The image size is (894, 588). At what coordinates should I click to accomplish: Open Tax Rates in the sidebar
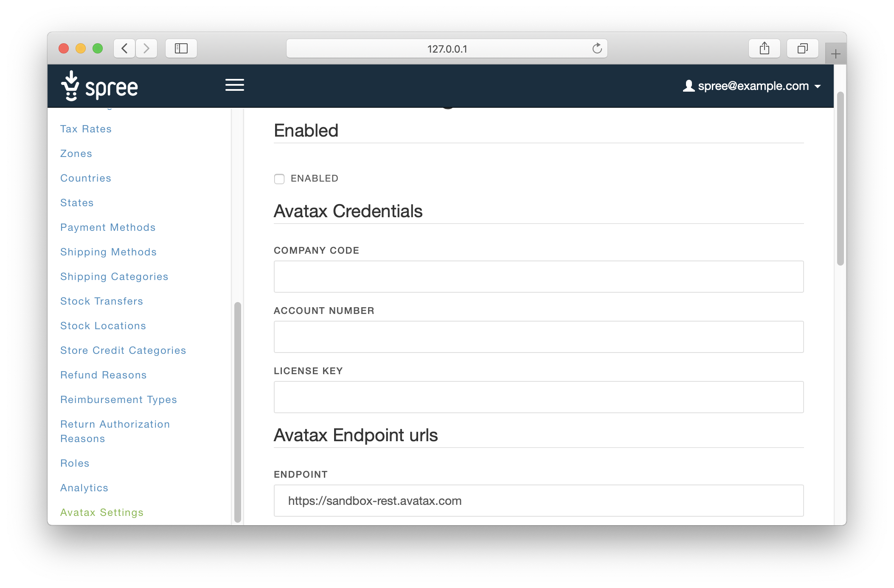coord(86,129)
